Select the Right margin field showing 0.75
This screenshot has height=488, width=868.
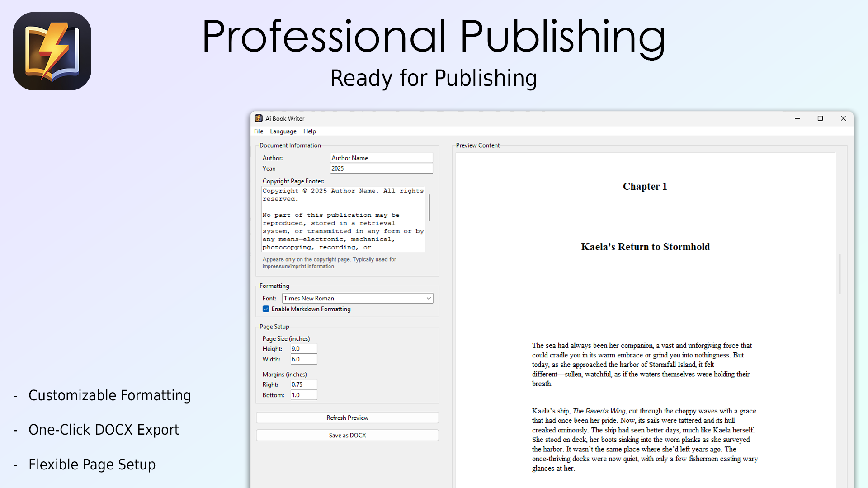(303, 385)
